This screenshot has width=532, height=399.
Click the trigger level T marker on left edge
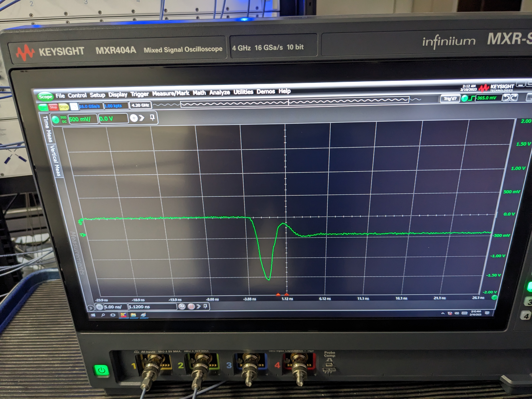83,235
